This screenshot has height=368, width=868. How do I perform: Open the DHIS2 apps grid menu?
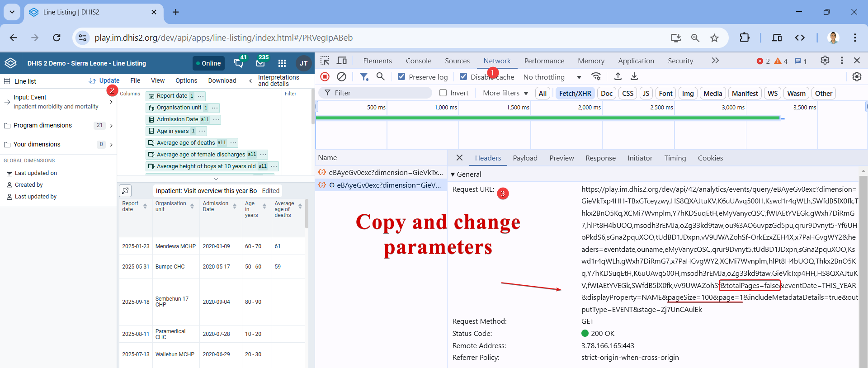pyautogui.click(x=282, y=63)
